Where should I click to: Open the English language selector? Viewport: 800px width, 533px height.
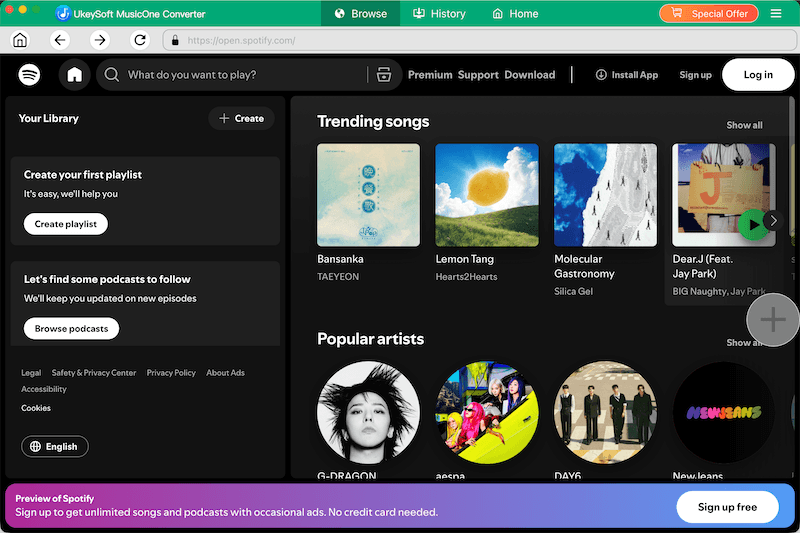click(55, 446)
